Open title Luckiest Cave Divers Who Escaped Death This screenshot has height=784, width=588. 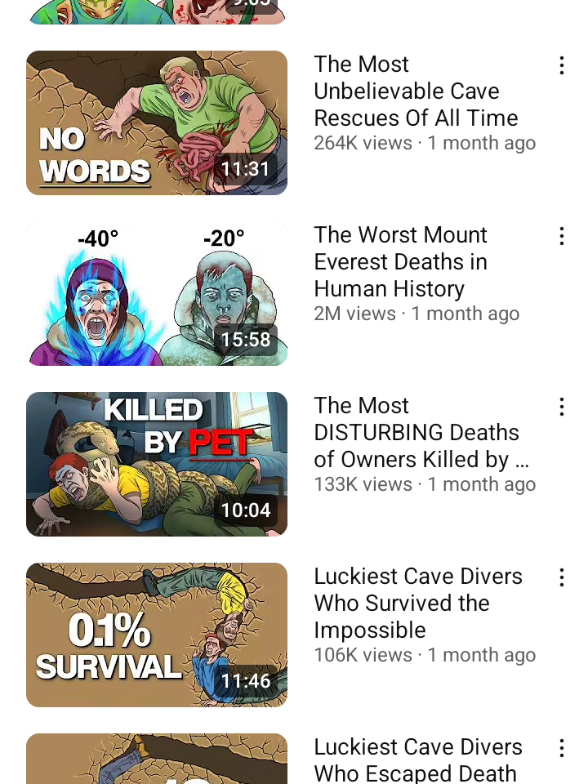(x=418, y=760)
